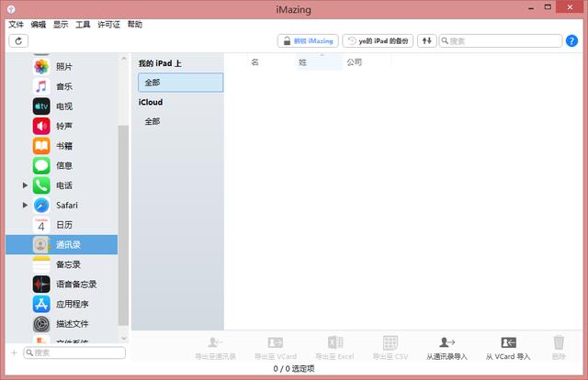The width and height of the screenshot is (588, 380).
Task: Click sidebar scroll down arrow
Action: [x=124, y=339]
